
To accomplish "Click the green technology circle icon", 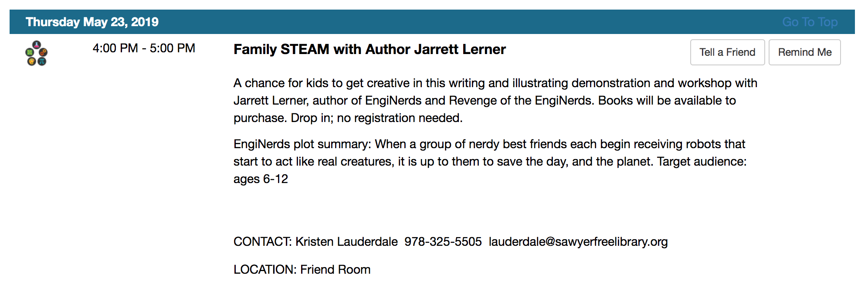I will coord(30,52).
